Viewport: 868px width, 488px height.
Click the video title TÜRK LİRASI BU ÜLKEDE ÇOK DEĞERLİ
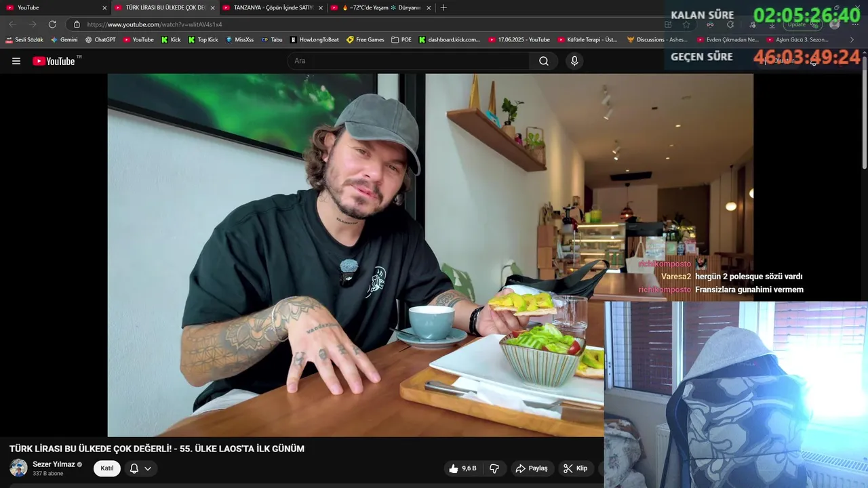coord(157,449)
